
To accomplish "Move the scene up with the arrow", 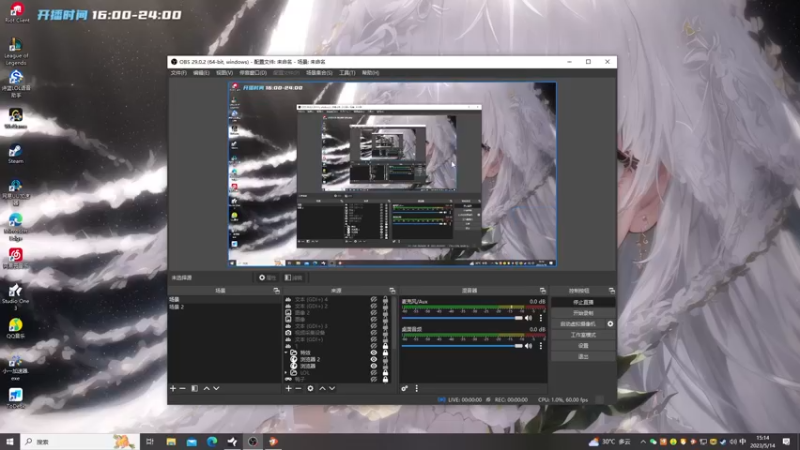I will pos(207,388).
